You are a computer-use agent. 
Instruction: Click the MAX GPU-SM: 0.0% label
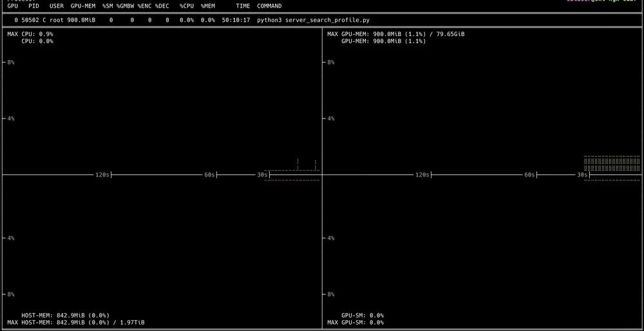point(355,323)
